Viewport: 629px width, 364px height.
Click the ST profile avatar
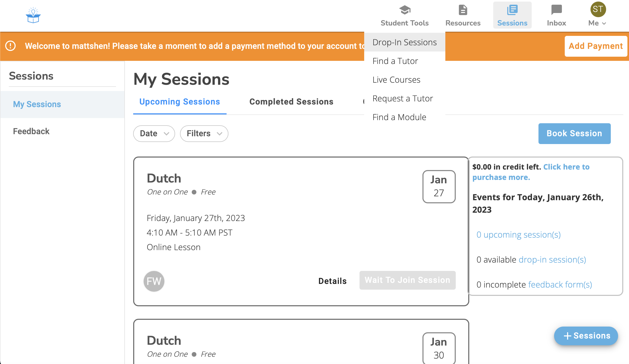598,9
